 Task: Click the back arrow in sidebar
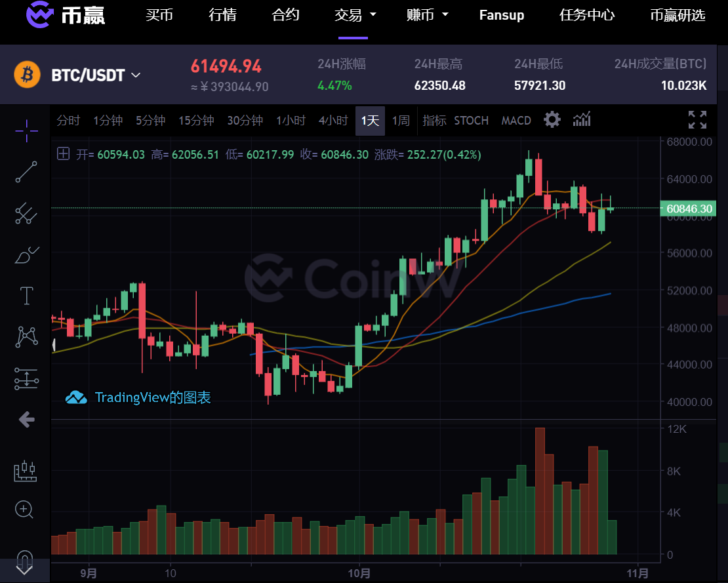tap(26, 420)
